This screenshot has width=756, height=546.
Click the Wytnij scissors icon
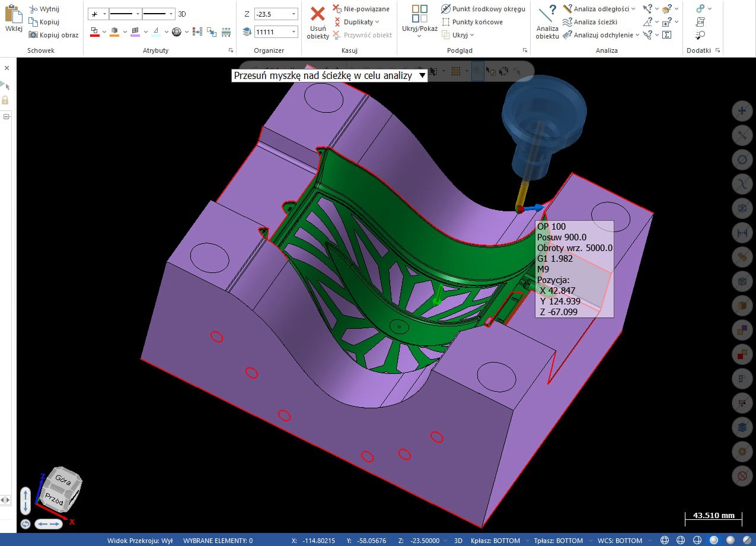[x=34, y=9]
